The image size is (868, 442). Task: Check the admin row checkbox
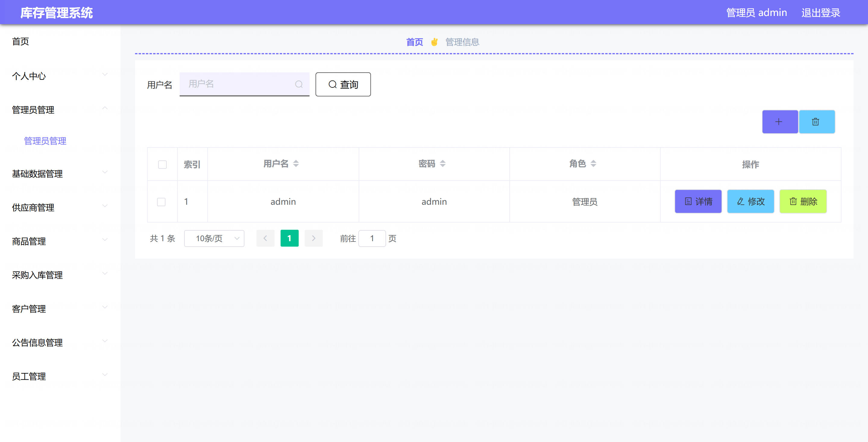(162, 202)
